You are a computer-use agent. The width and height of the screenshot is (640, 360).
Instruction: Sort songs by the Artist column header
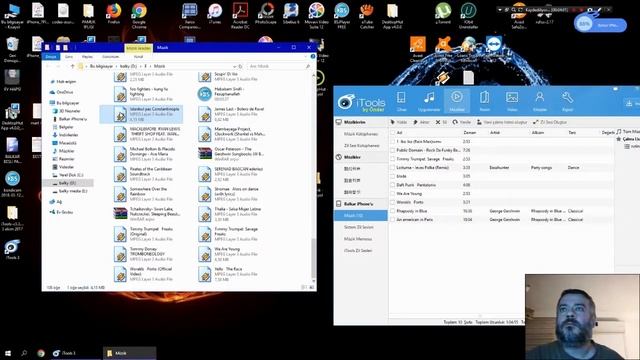(x=495, y=133)
